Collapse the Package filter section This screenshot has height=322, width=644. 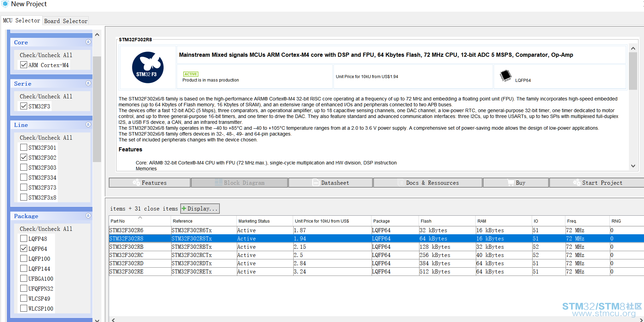pos(88,216)
